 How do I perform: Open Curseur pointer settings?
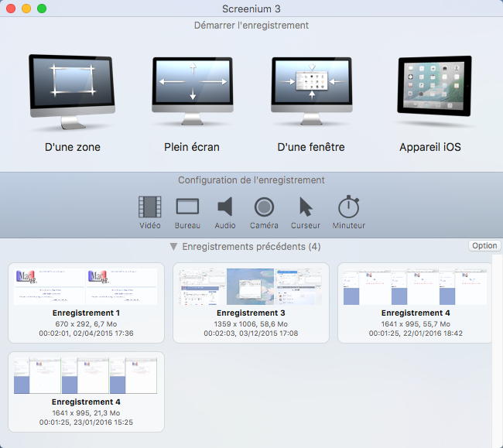tap(306, 207)
